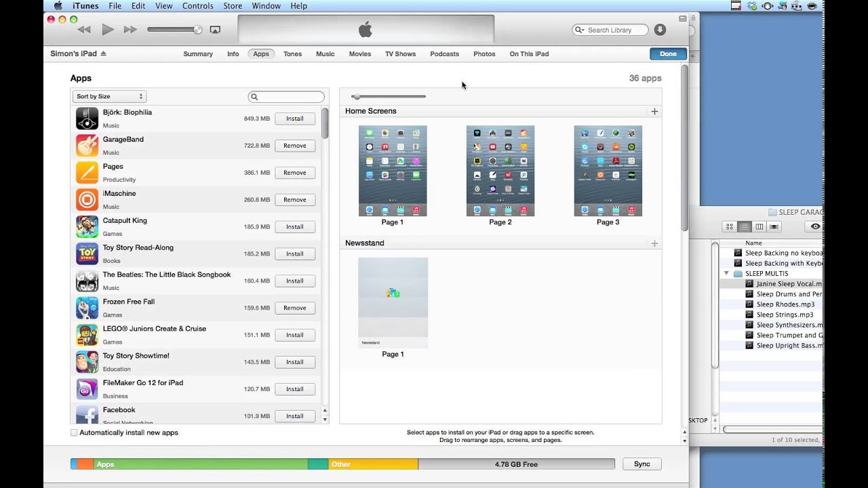Click the apps list scrollbar
The width and height of the screenshot is (868, 488).
pos(325,123)
